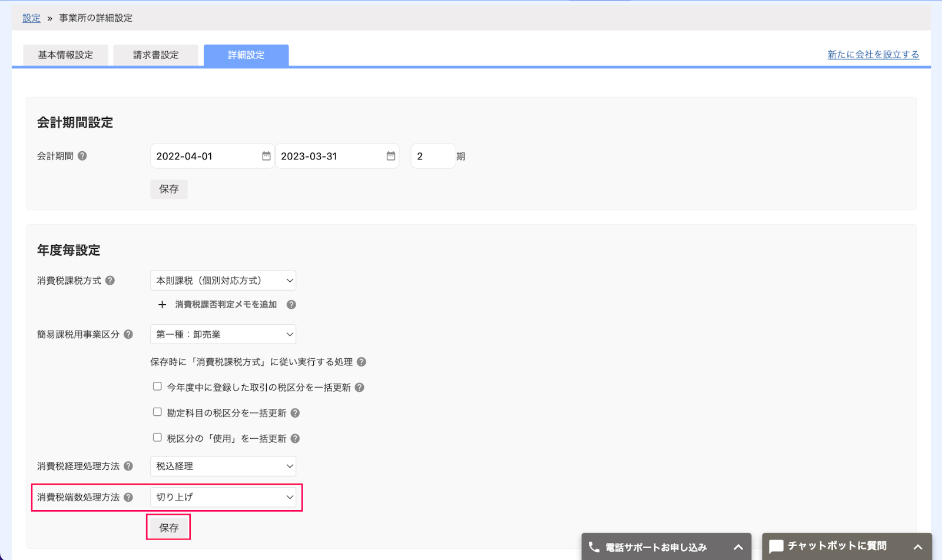Switch to 基本情報設定 tab
This screenshot has height=560, width=942.
[x=65, y=55]
